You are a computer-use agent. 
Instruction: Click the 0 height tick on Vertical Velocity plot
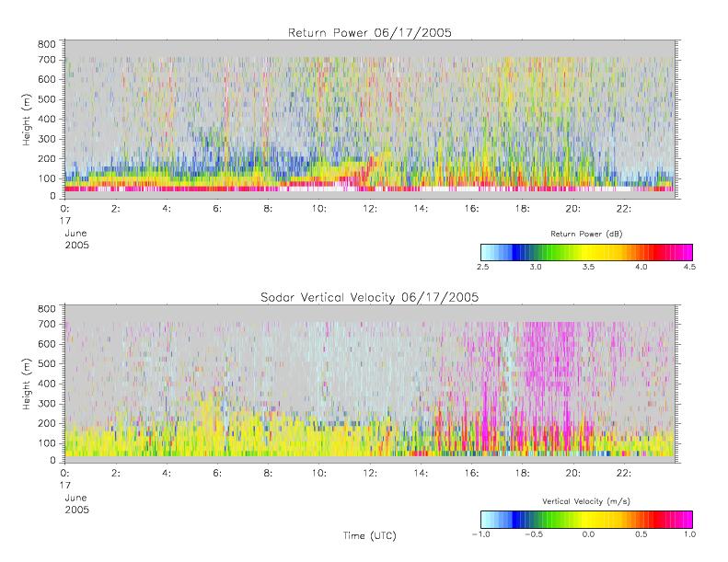click(x=53, y=461)
